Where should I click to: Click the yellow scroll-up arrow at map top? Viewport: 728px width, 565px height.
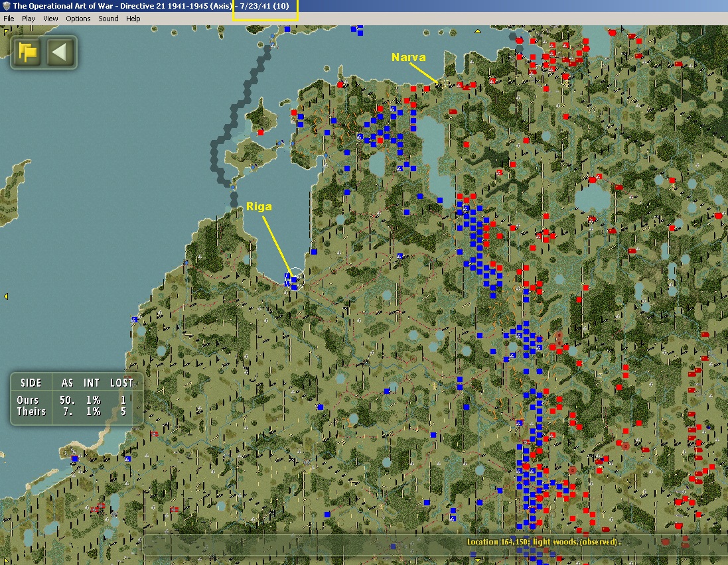476,31
